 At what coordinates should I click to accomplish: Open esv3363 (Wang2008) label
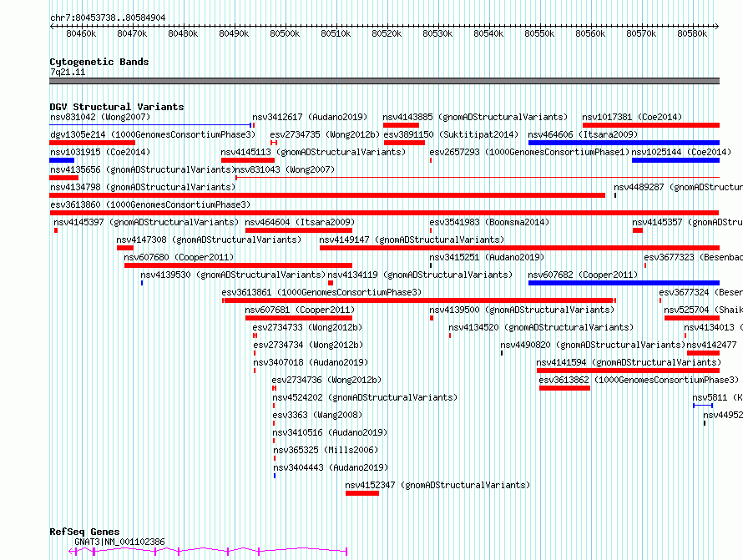point(317,415)
